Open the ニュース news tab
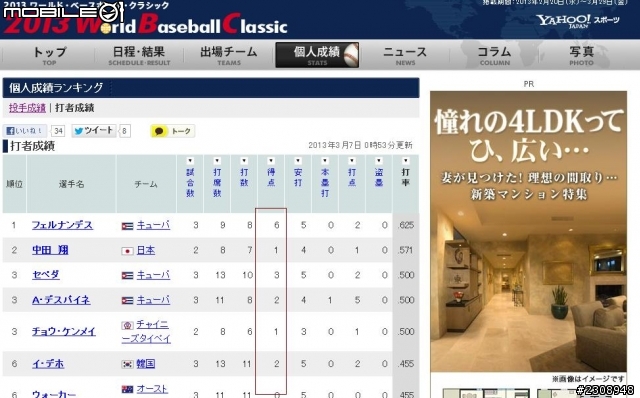 [405, 55]
